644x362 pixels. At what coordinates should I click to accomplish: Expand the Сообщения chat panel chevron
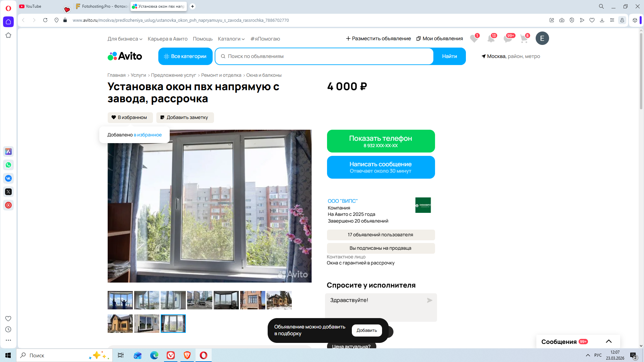[608, 342]
